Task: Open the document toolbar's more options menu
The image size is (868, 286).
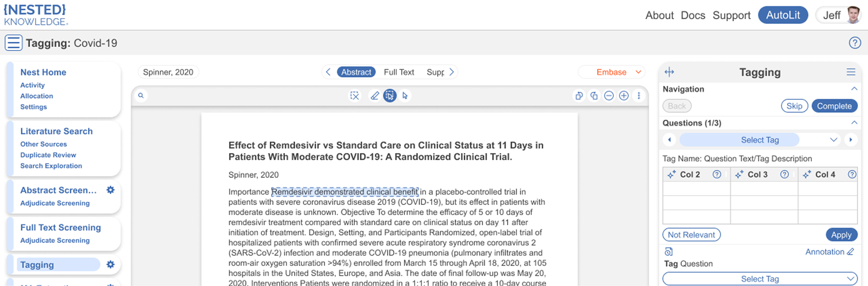Action: pos(639,95)
